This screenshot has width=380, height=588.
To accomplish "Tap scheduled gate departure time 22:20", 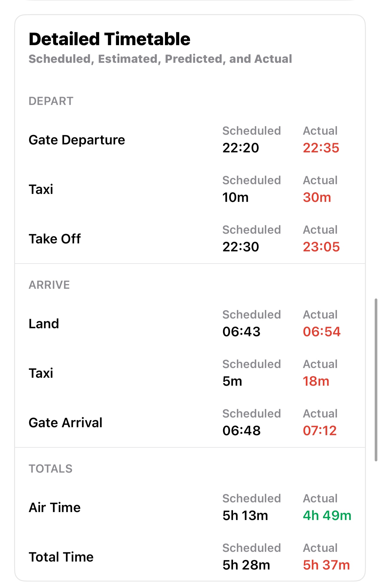I will (x=241, y=148).
